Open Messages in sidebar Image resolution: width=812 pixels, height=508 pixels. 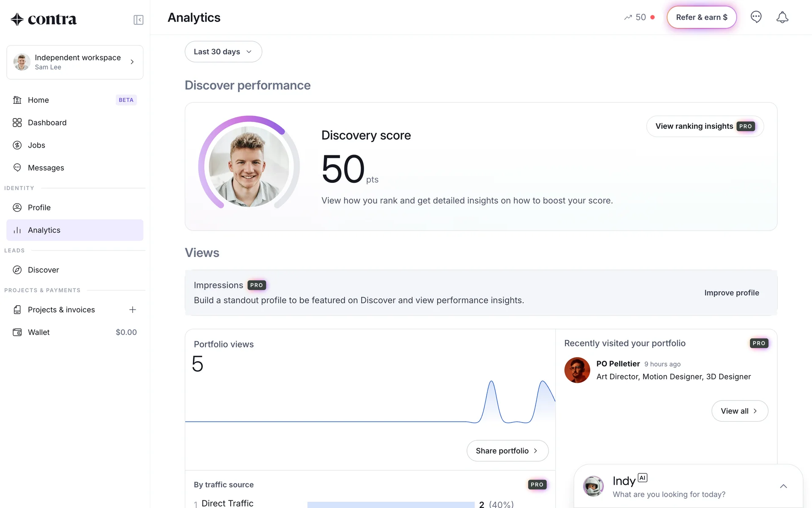46,168
